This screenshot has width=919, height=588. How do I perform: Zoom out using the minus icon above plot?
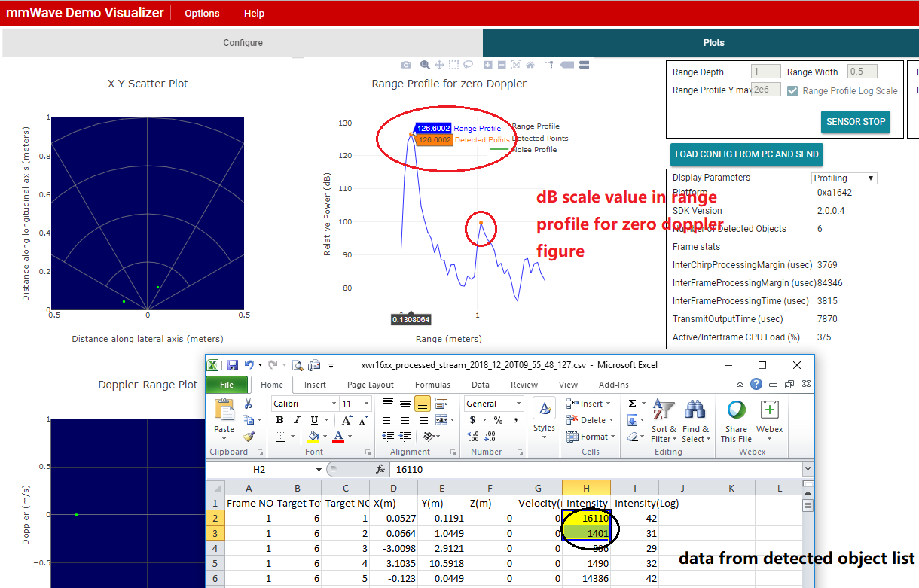pyautogui.click(x=502, y=66)
